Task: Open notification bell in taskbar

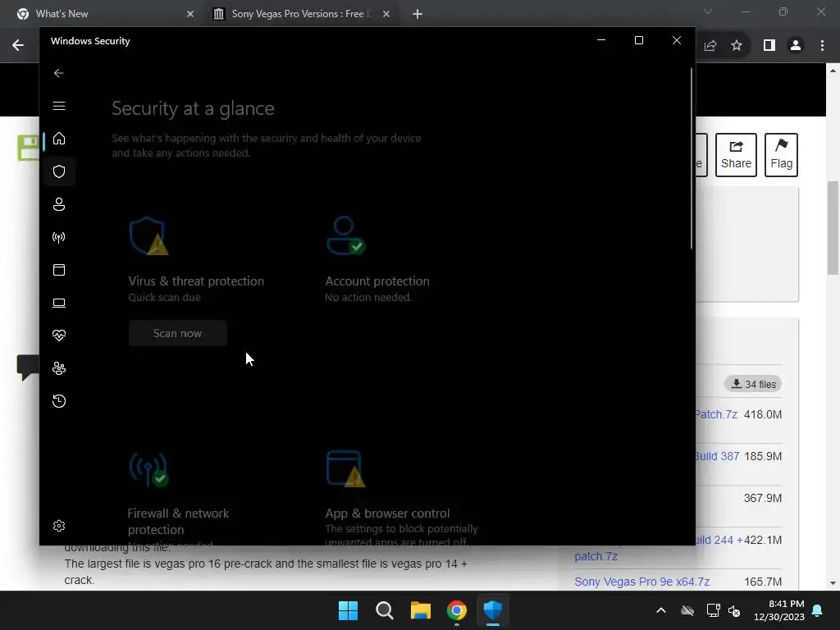Action: (818, 610)
